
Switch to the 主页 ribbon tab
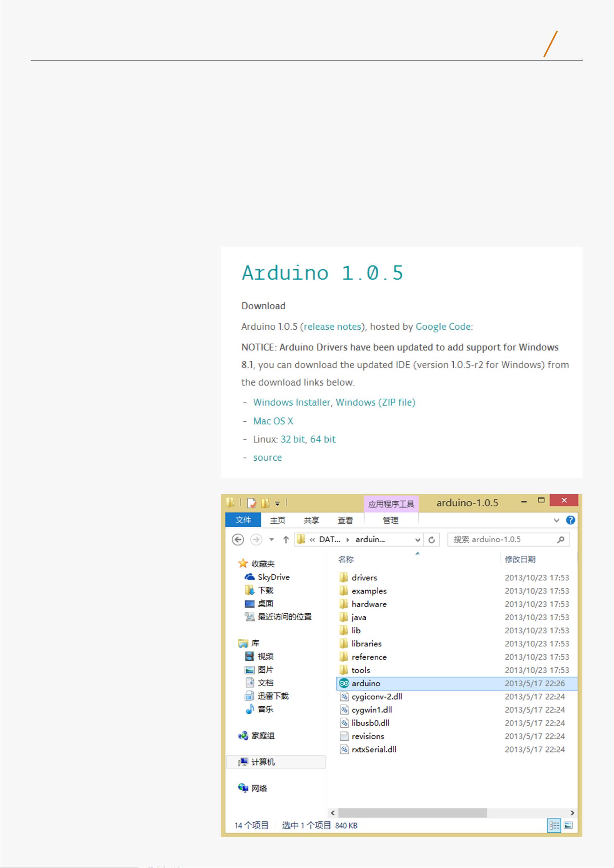click(278, 520)
